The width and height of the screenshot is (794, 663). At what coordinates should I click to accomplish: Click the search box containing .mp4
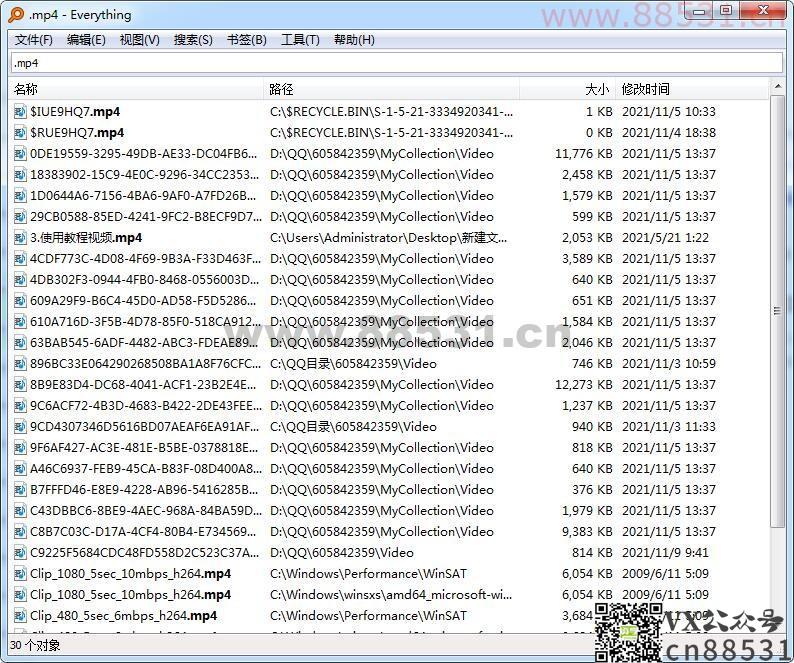[397, 63]
